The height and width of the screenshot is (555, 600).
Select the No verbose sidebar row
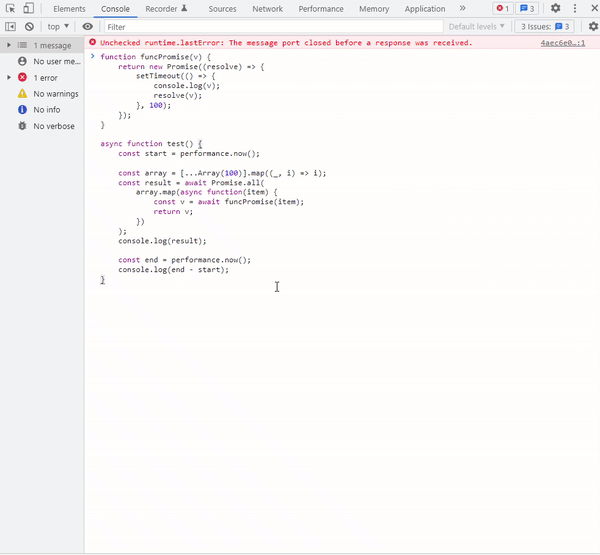pos(42,126)
